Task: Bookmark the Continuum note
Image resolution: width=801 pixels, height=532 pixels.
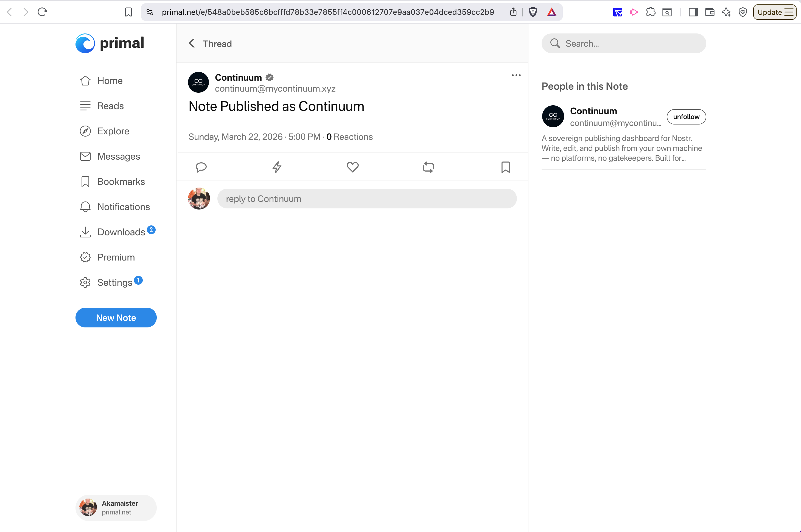Action: coord(505,167)
